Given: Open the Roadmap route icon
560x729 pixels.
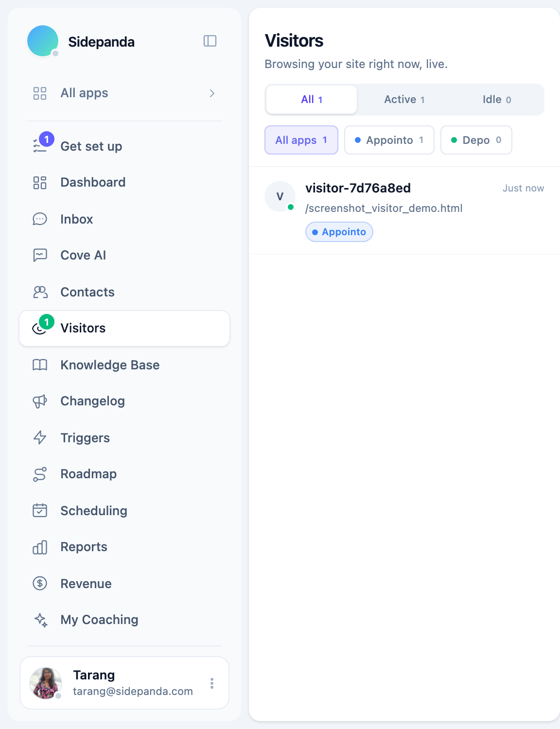Looking at the screenshot, I should (40, 474).
